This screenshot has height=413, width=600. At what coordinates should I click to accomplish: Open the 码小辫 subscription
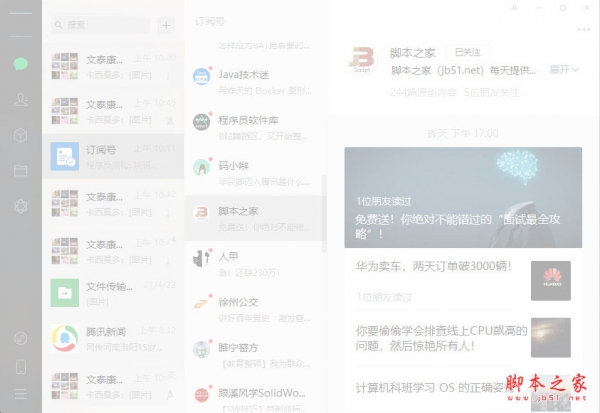pos(255,173)
